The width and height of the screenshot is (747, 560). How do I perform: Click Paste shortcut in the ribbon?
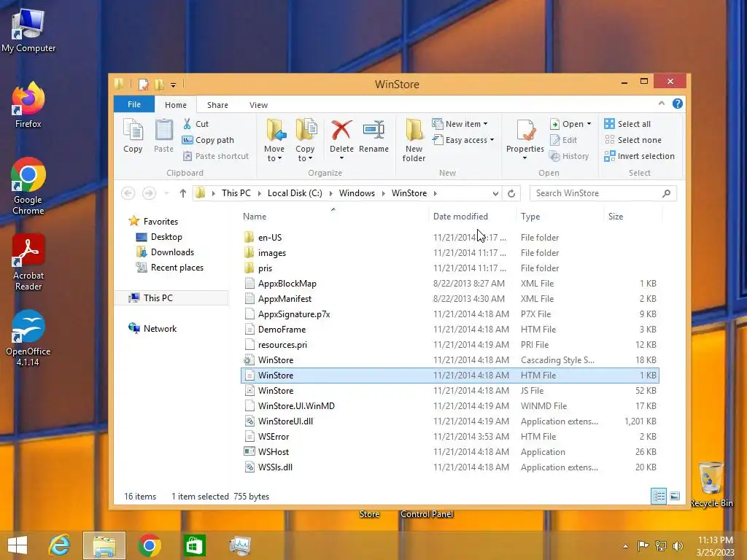coord(216,156)
